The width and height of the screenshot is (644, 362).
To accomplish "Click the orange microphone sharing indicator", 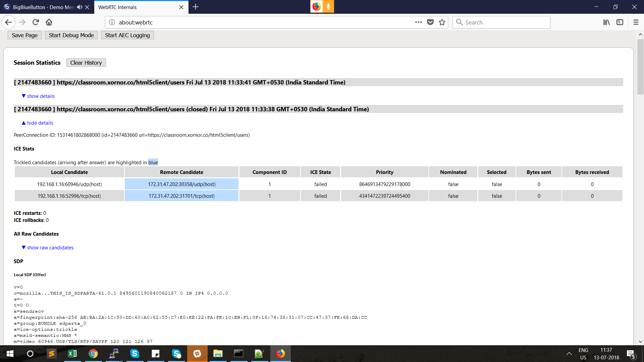I will (x=328, y=6).
